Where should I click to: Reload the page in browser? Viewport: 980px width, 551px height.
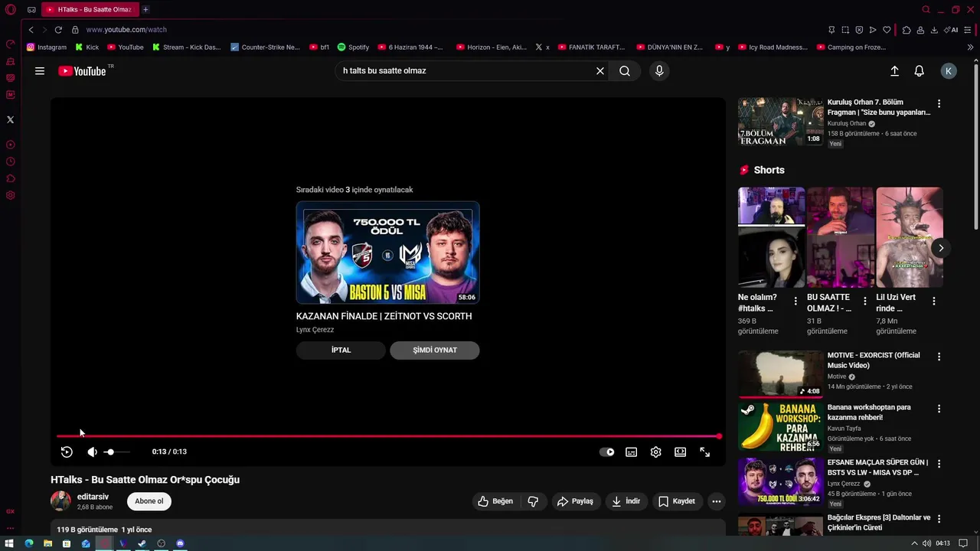coord(58,30)
